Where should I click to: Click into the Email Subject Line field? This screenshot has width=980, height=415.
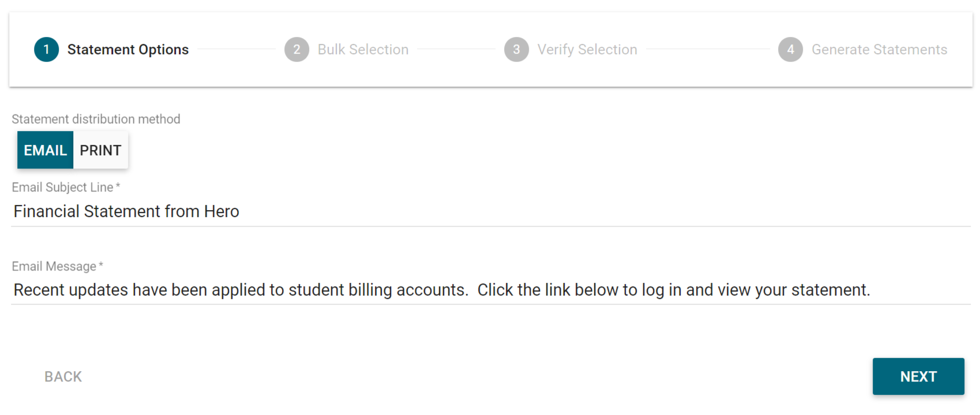[490, 211]
